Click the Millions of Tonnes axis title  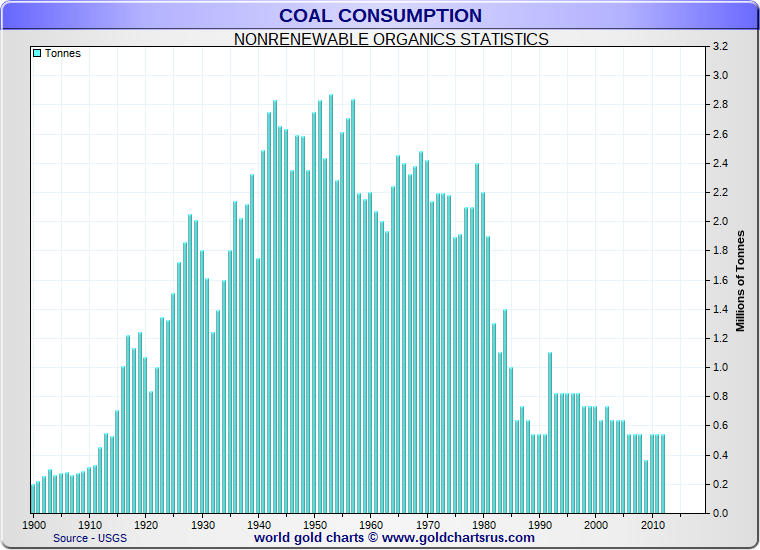click(x=740, y=281)
